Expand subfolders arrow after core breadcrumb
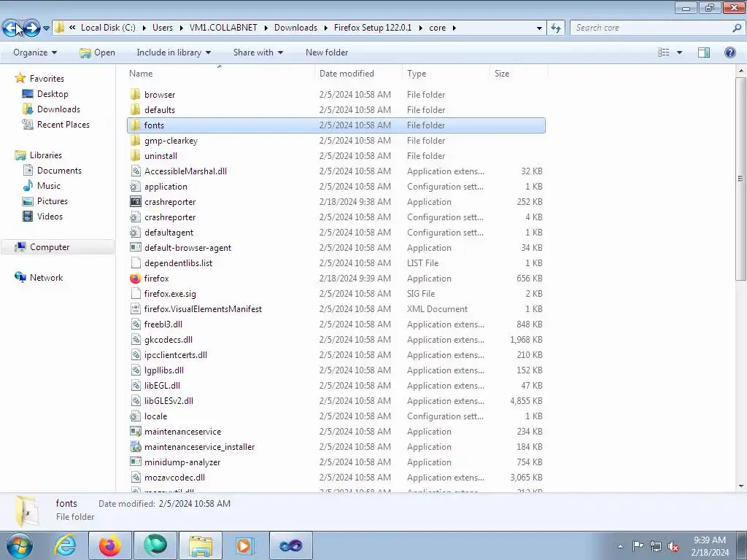The image size is (747, 560). coord(454,28)
